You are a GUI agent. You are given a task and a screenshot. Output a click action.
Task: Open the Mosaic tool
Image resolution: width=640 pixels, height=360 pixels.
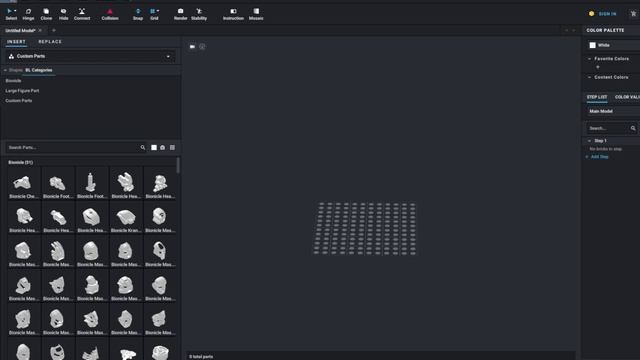pos(256,14)
